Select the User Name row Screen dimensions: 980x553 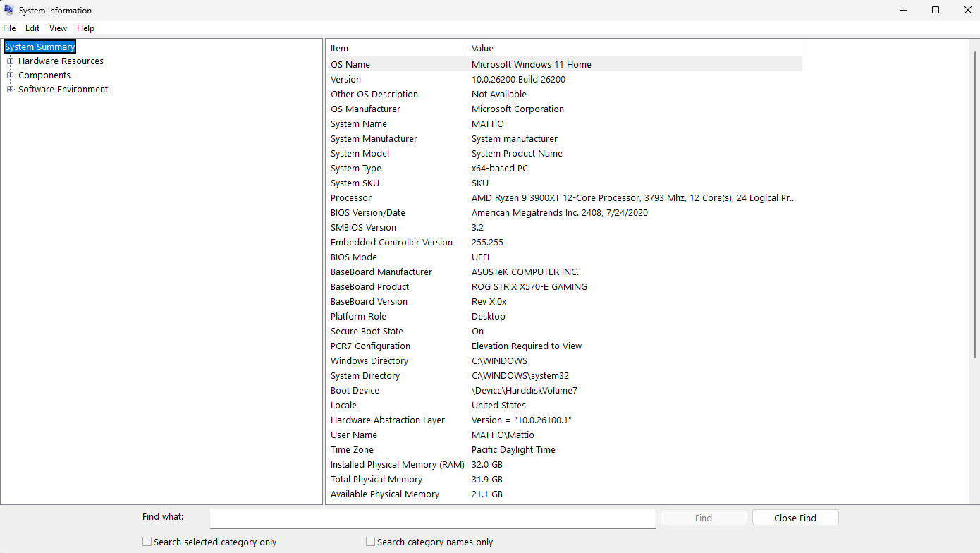[x=564, y=435]
